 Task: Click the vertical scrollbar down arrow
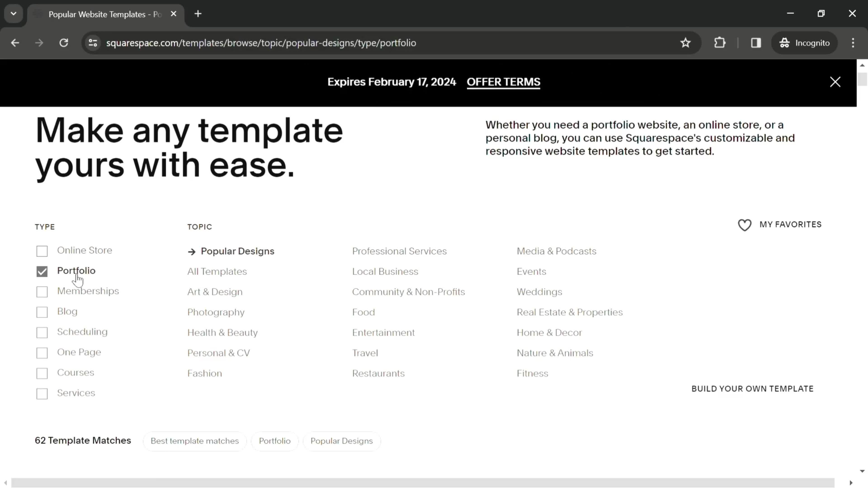862,471
